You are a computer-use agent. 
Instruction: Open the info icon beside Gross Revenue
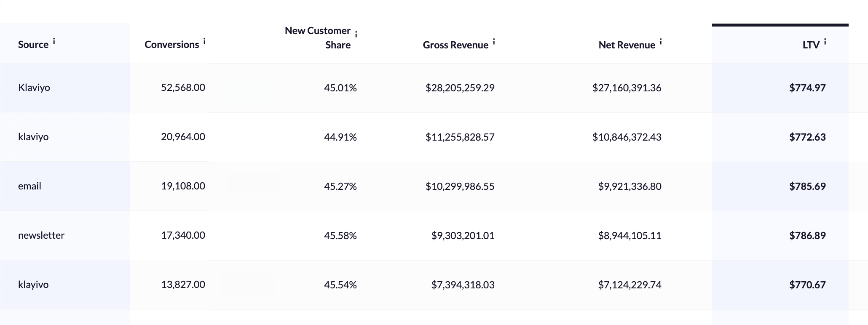click(494, 42)
